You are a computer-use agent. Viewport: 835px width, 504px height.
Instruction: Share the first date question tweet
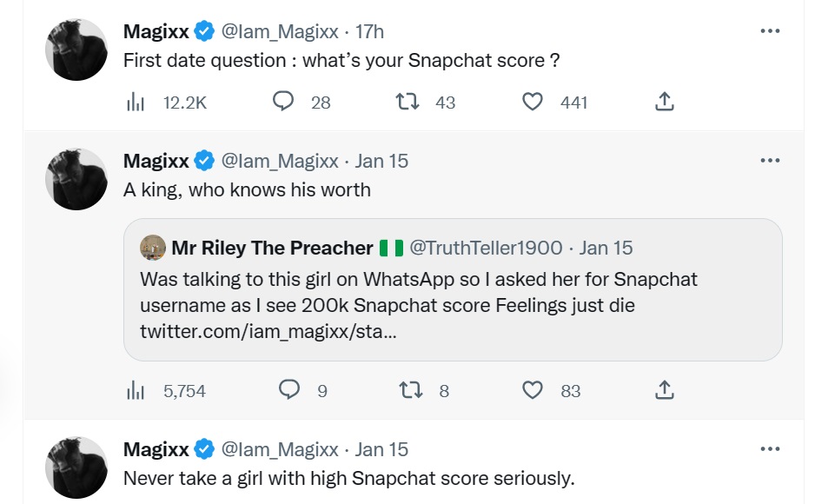(664, 103)
